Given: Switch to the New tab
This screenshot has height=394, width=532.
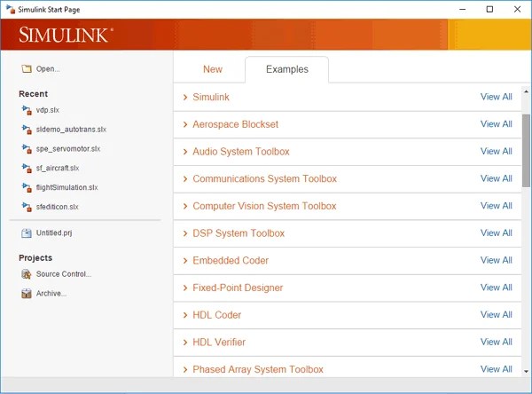Looking at the screenshot, I should (x=213, y=69).
